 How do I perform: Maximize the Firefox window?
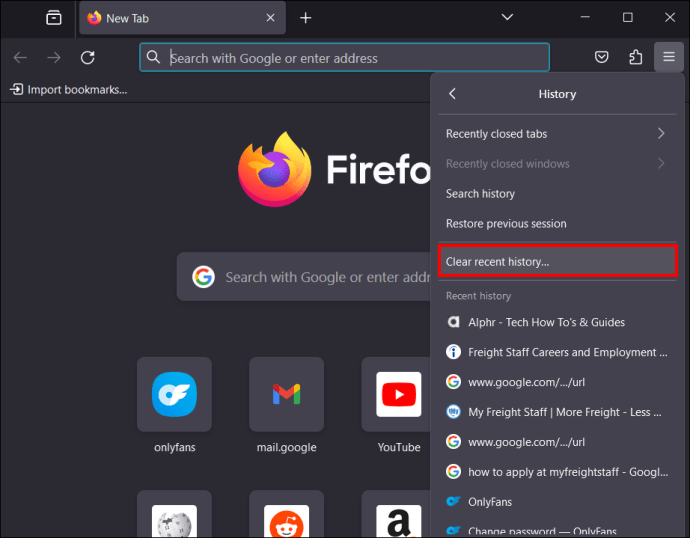pyautogui.click(x=628, y=17)
